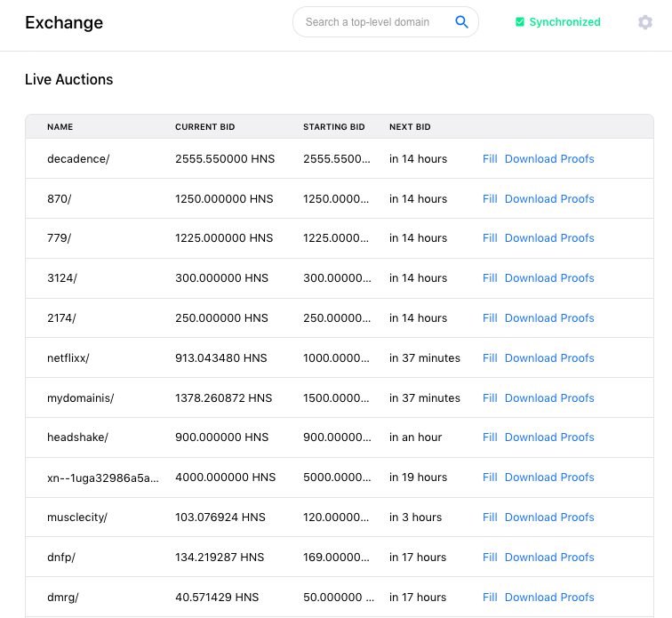Click Fill for xn--1uga32986a5a auction
This screenshot has height=618, width=672.
click(490, 477)
